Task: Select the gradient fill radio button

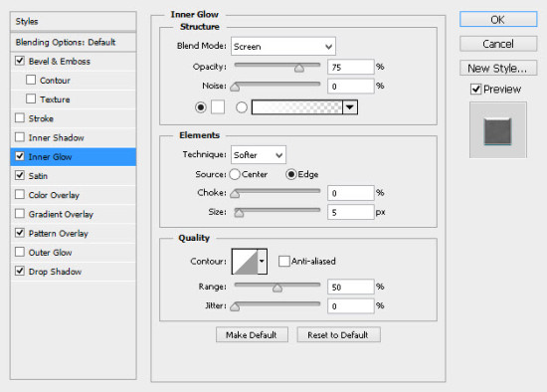Action: click(242, 107)
